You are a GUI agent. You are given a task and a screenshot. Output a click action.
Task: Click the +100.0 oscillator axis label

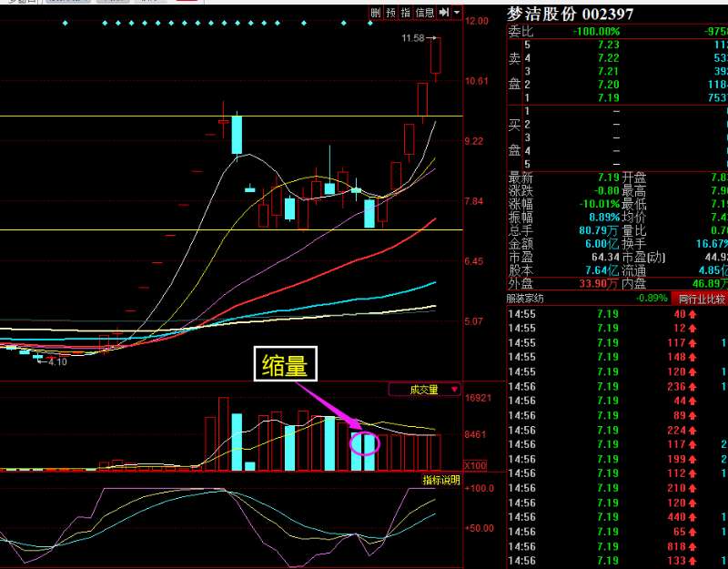480,488
